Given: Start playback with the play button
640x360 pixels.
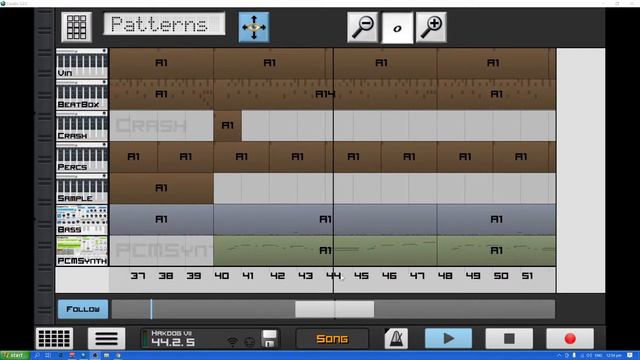Looking at the screenshot, I should [x=448, y=338].
